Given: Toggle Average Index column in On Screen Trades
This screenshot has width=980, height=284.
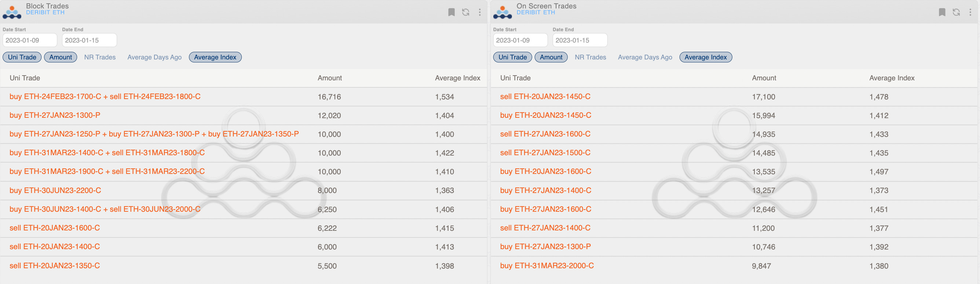Looking at the screenshot, I should 706,57.
